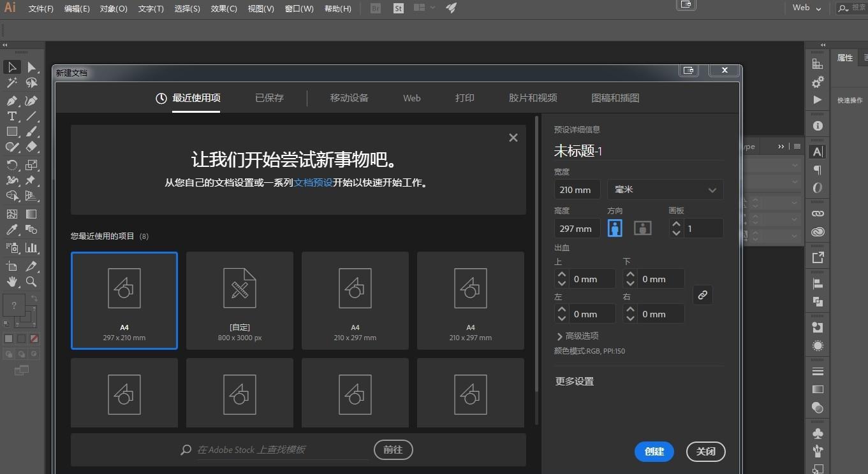The width and height of the screenshot is (868, 474).
Task: Open the 毫米 units dropdown
Action: [665, 190]
